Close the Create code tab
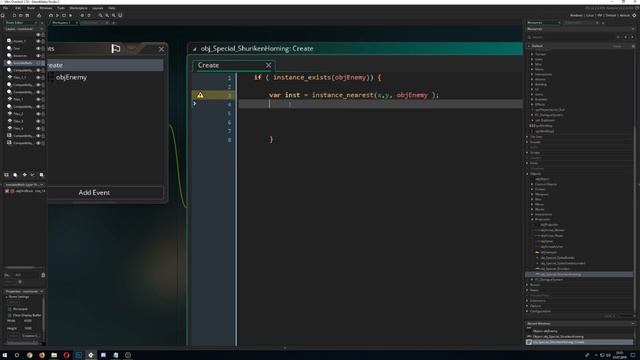Screen dimensions: 640x360 pyautogui.click(x=268, y=65)
